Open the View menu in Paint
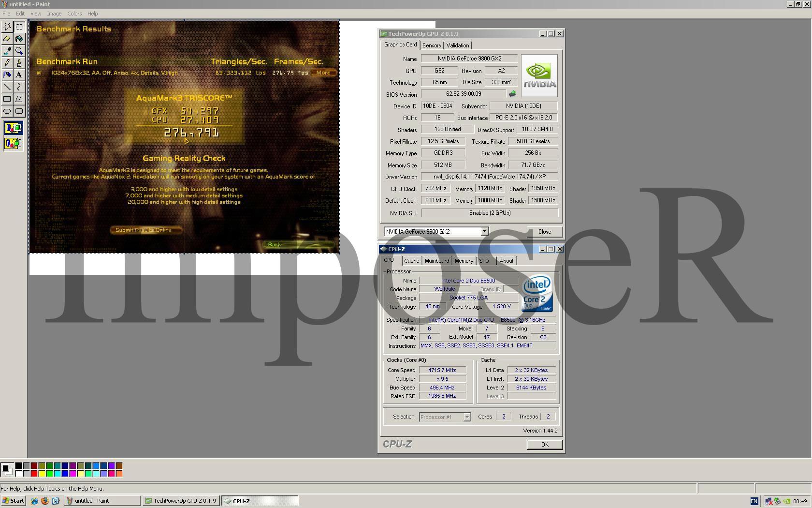 pyautogui.click(x=36, y=14)
